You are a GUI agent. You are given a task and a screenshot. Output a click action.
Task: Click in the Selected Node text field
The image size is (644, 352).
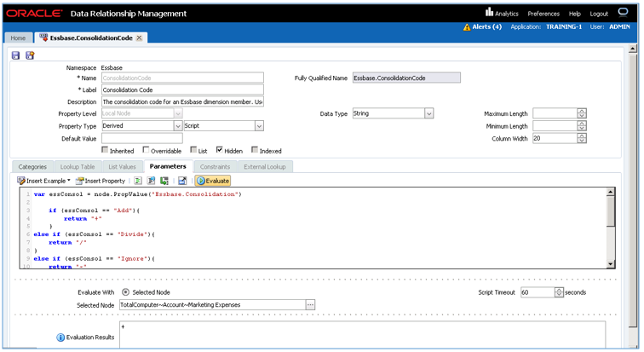(x=212, y=305)
